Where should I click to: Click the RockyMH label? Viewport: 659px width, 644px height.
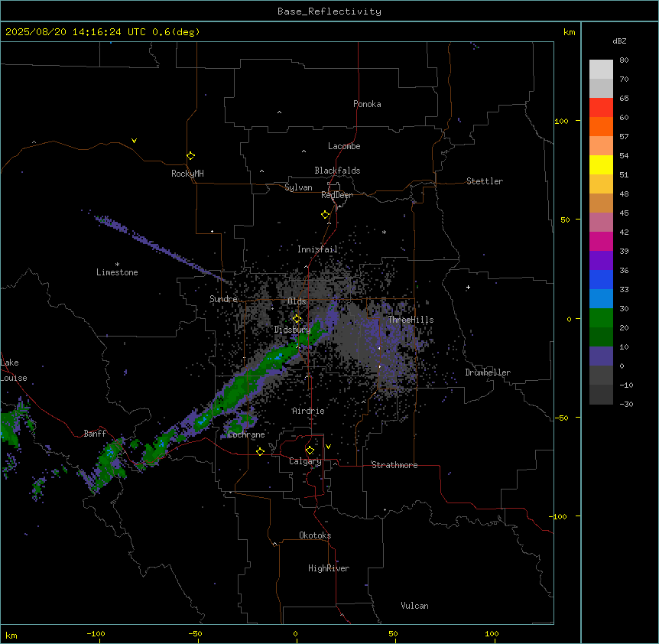pyautogui.click(x=187, y=174)
